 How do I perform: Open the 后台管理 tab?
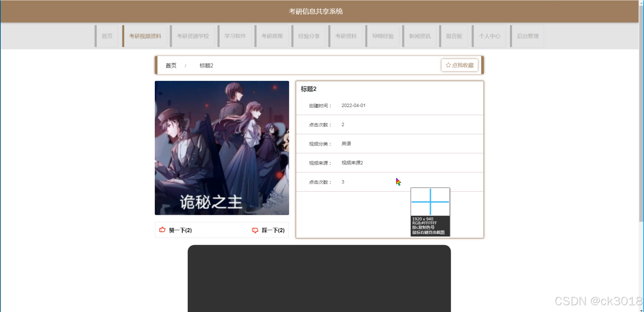[x=527, y=36]
